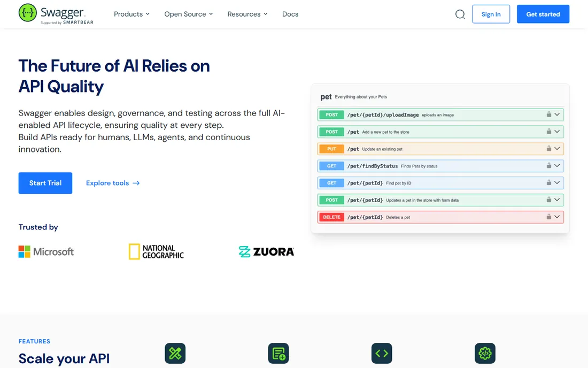Click lock icon on DELETE row

click(x=548, y=217)
